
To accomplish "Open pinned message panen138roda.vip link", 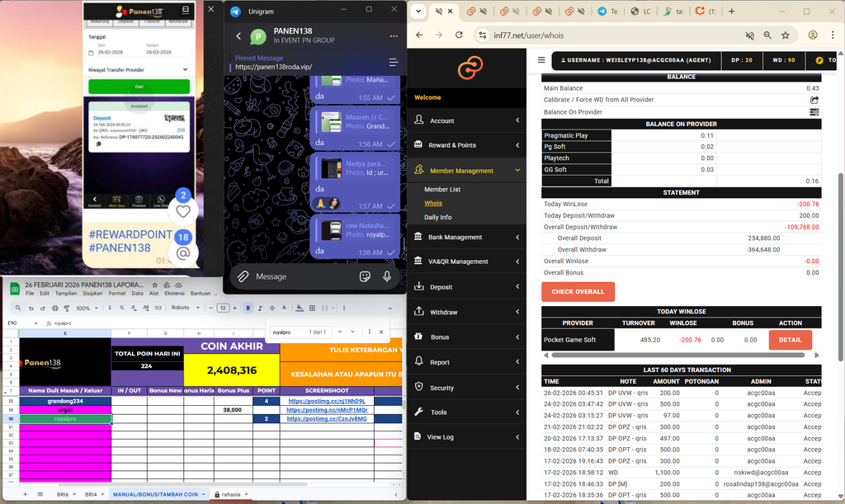I will pyautogui.click(x=273, y=67).
